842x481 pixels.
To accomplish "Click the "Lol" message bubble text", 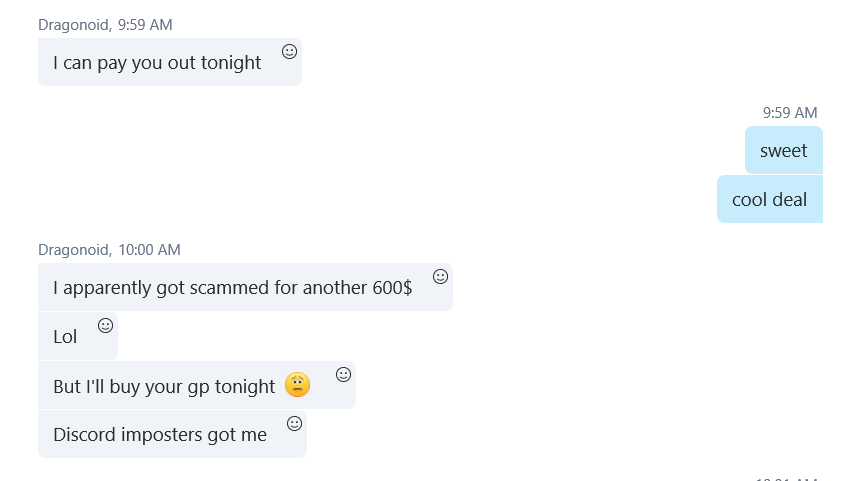I will [65, 337].
